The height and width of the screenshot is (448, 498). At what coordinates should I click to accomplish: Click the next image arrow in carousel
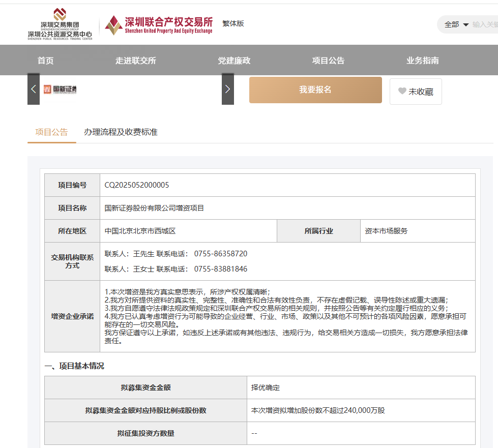228,89
